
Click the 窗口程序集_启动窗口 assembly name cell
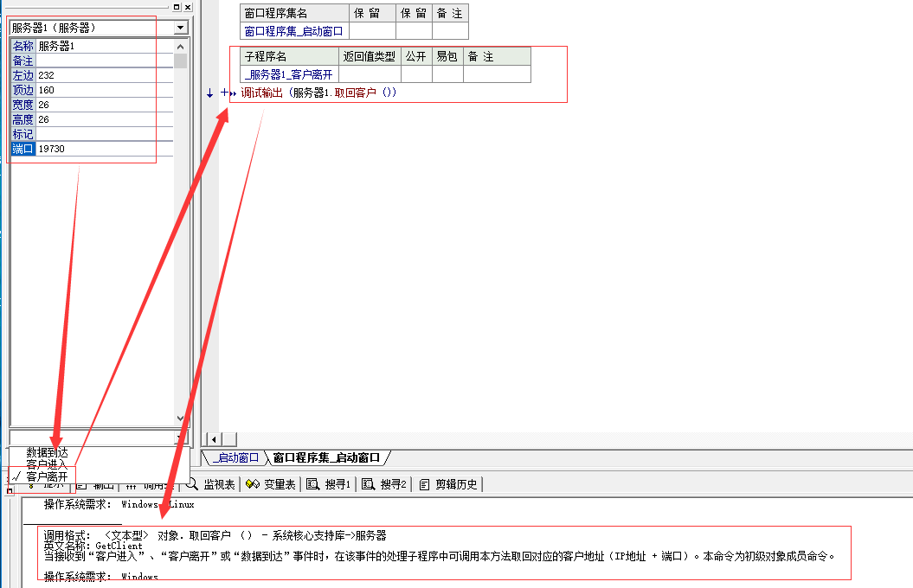coord(294,31)
